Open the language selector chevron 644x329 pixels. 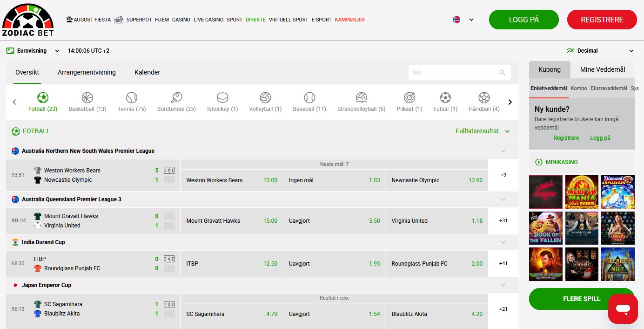(471, 20)
